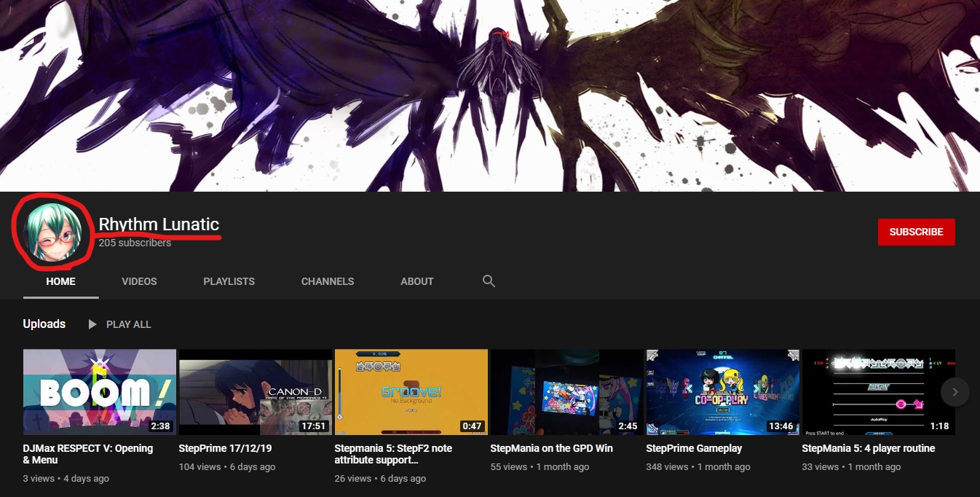Click the '26 views • 6 days ago' text
This screenshot has width=980, height=497.
point(381,479)
